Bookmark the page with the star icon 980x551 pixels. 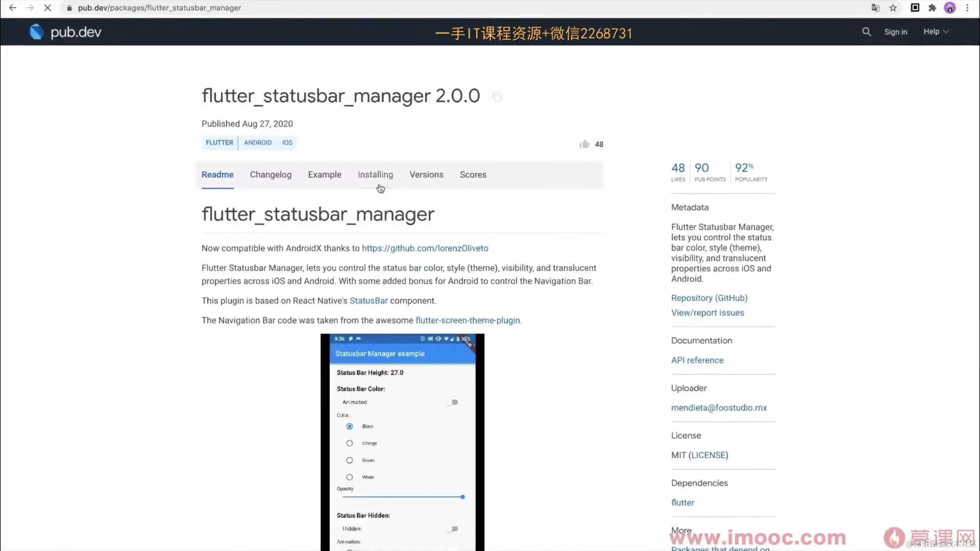tap(893, 8)
